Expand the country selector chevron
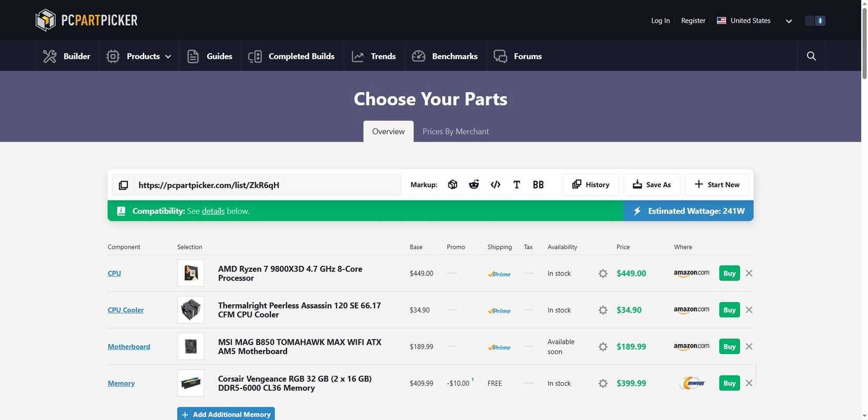 pyautogui.click(x=789, y=21)
